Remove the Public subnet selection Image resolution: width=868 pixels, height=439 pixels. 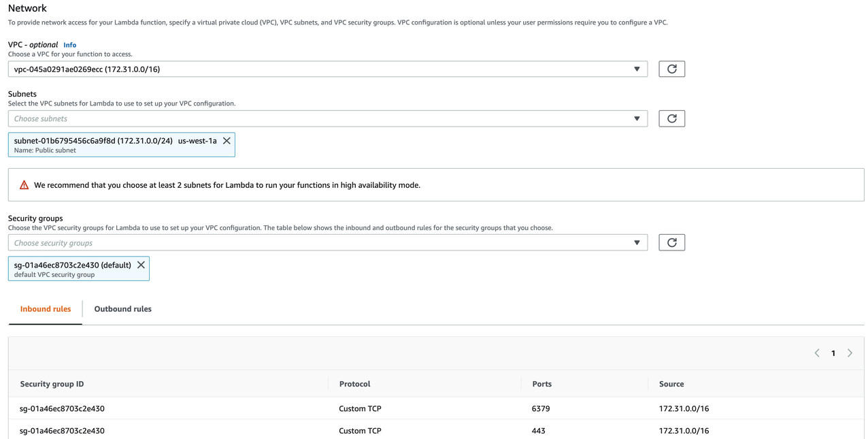[227, 140]
